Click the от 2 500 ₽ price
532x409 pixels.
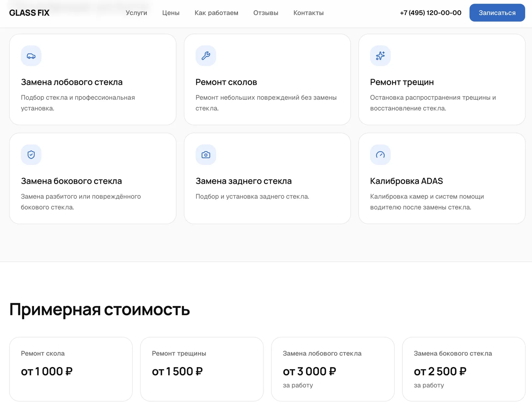[440, 371]
